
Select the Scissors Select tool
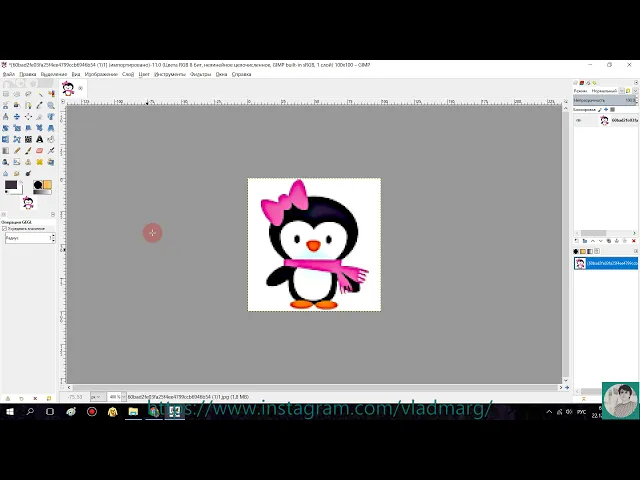pos(5,105)
